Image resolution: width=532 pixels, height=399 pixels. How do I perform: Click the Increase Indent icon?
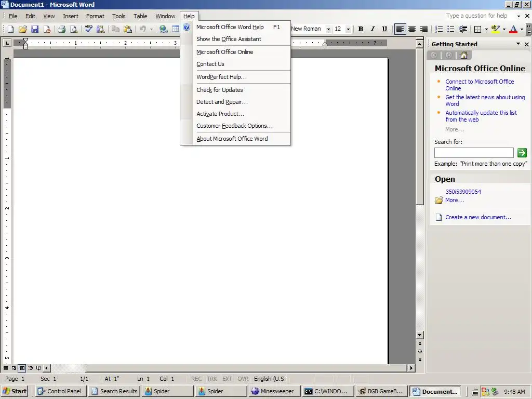[463, 29]
